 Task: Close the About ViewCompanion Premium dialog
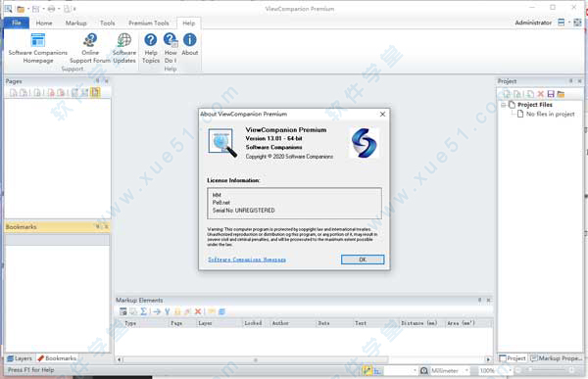tap(382, 114)
